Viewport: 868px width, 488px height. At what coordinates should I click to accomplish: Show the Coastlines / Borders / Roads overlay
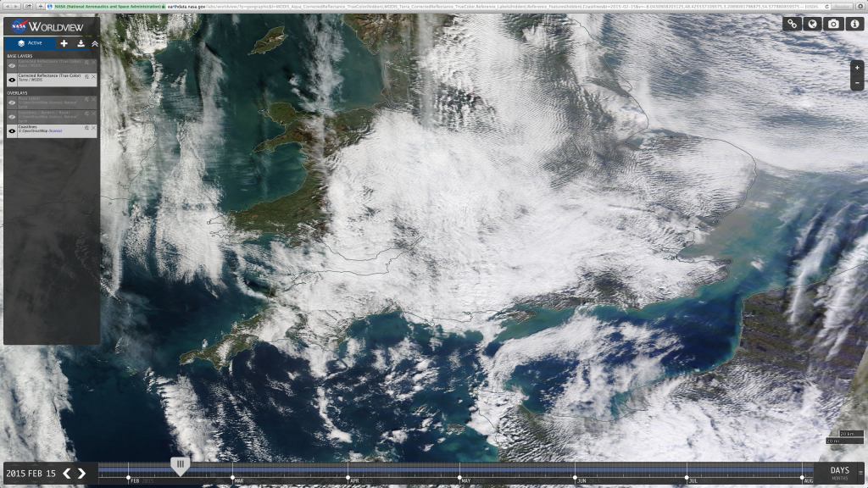tap(12, 117)
